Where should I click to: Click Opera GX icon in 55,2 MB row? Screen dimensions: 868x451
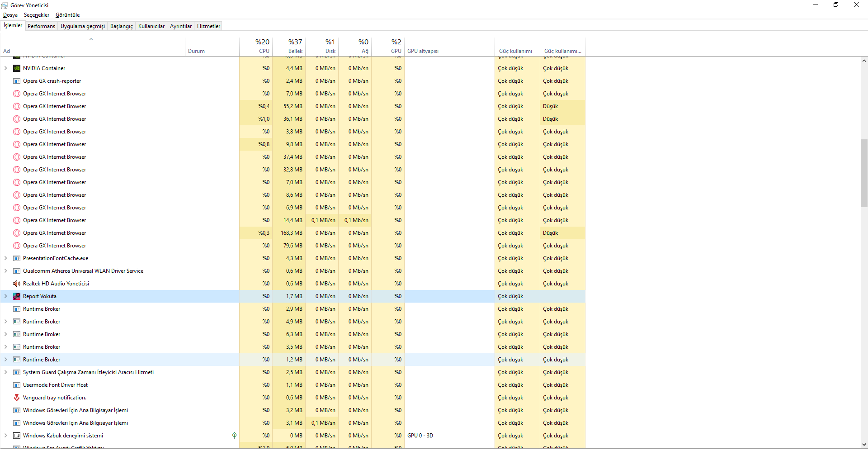pyautogui.click(x=17, y=106)
